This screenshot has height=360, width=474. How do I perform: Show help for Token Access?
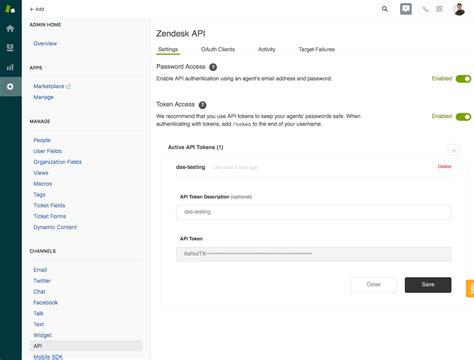click(x=202, y=105)
